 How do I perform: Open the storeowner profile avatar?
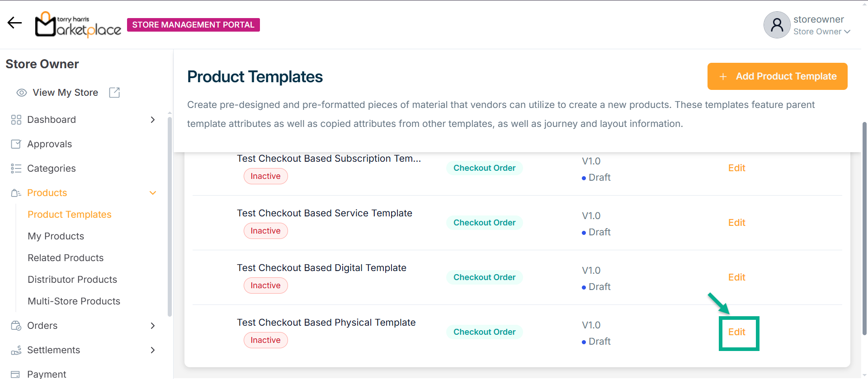tap(776, 25)
